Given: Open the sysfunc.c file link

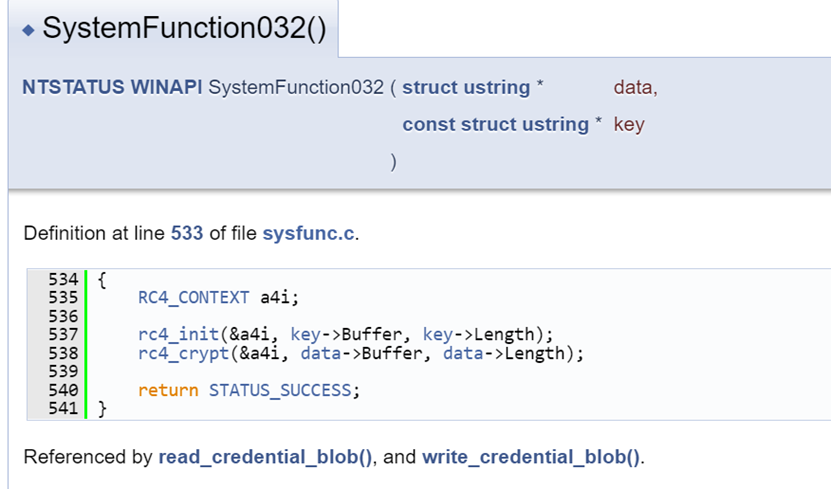Looking at the screenshot, I should [x=308, y=233].
